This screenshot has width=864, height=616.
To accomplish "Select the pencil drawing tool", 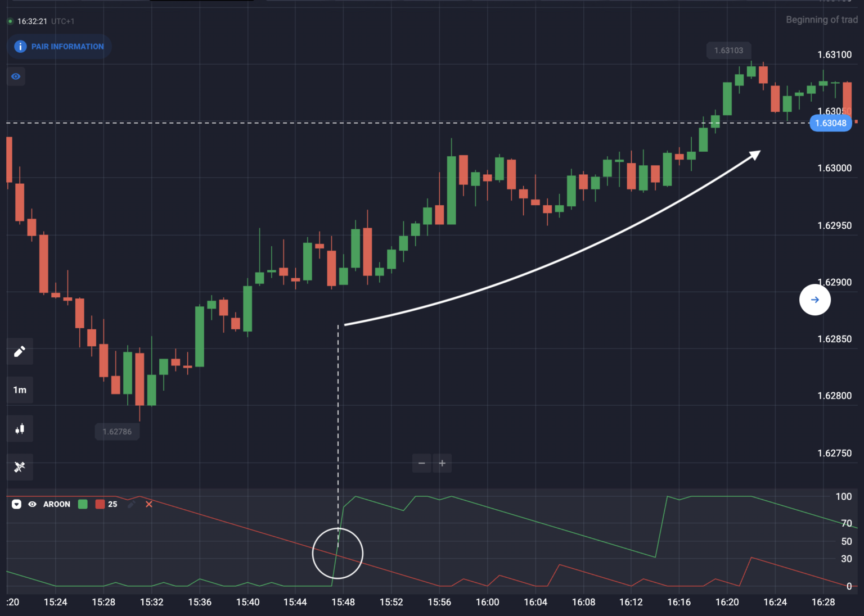I will click(20, 352).
